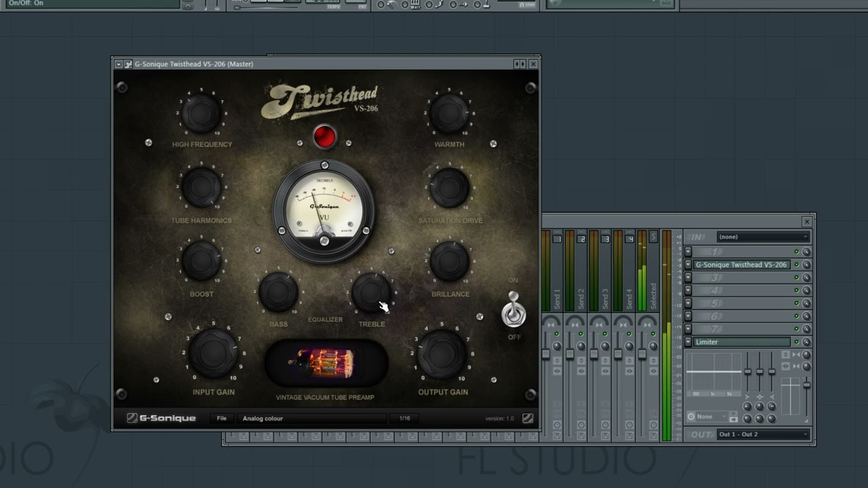The image size is (868, 488).
Task: Click the Analog colour preset name field
Action: click(313, 418)
